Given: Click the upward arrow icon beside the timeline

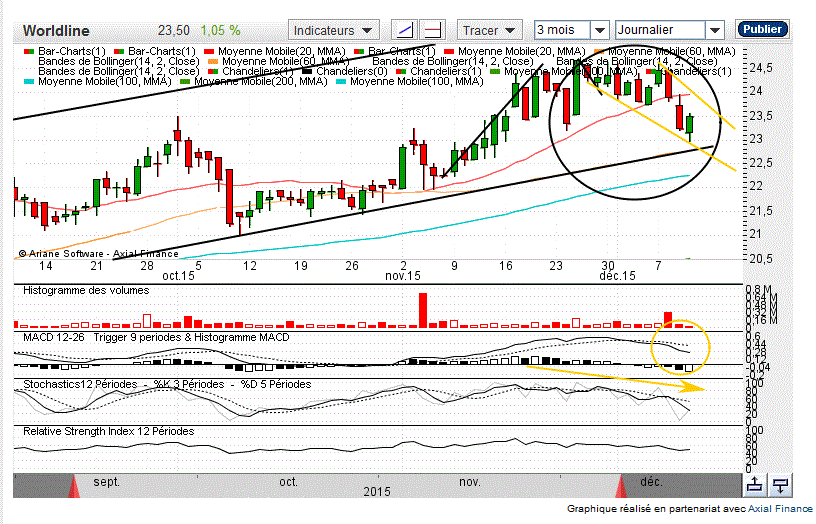Looking at the screenshot, I should (x=754, y=485).
